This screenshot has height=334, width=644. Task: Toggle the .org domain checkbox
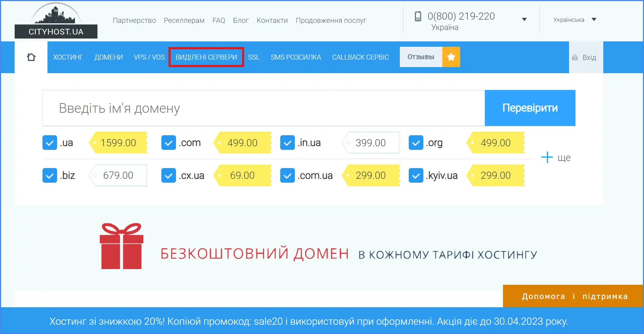416,143
